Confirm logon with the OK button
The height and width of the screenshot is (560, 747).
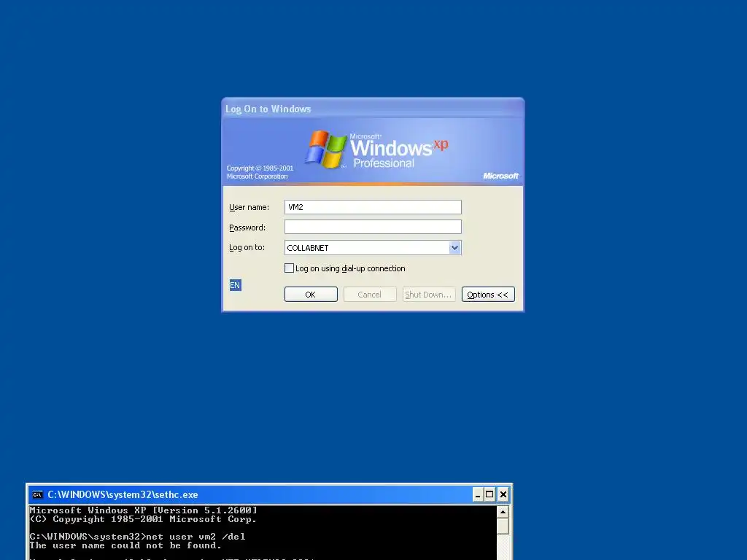tap(311, 295)
